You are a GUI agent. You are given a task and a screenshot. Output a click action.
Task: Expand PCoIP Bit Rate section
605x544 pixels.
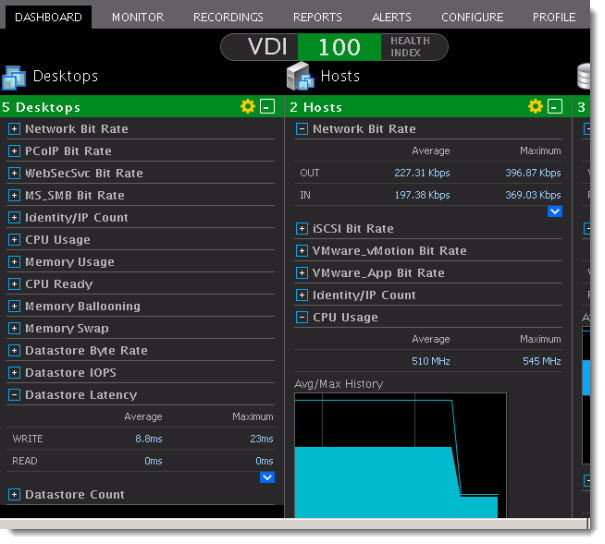[14, 151]
